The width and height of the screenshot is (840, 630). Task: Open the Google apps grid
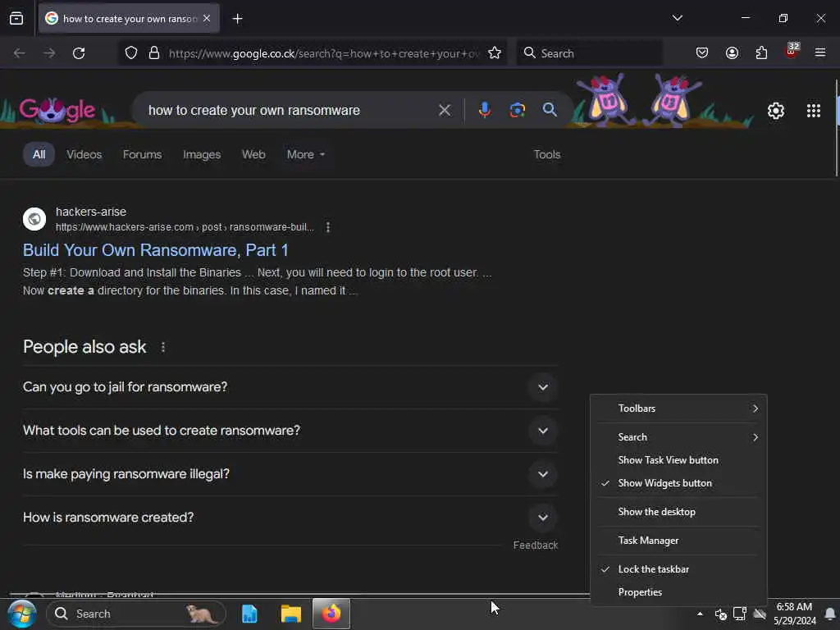(x=813, y=111)
